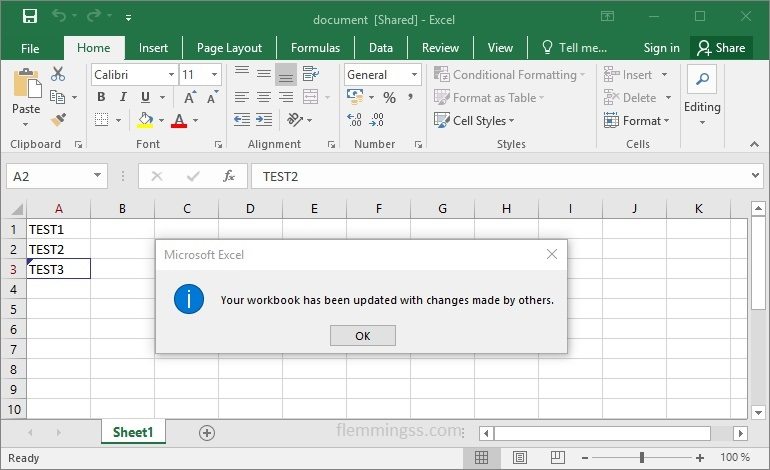
Task: Click the Accounting Number Format icon
Action: pyautogui.click(x=355, y=97)
